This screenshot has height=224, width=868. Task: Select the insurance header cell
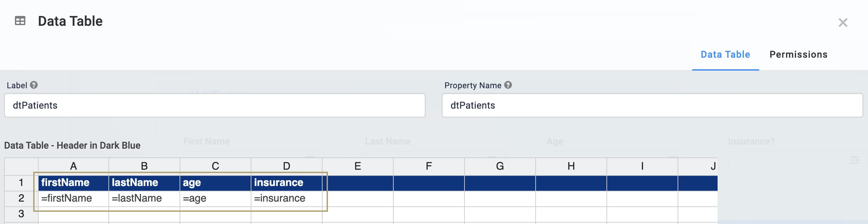point(287,183)
